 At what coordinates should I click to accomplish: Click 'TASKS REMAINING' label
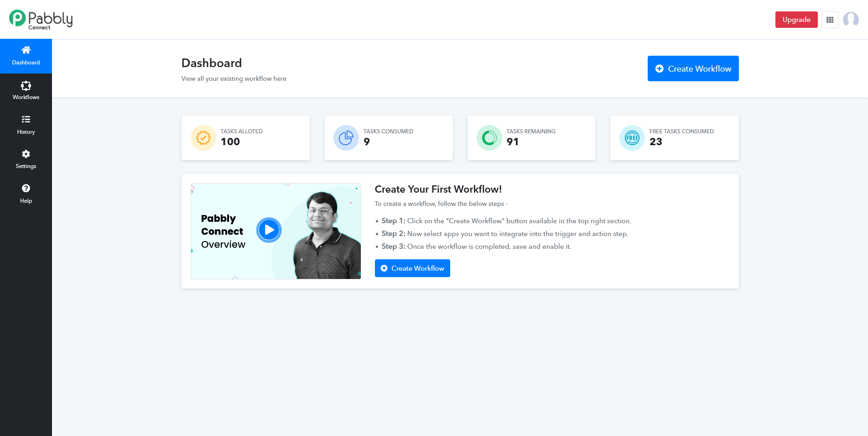pos(531,131)
